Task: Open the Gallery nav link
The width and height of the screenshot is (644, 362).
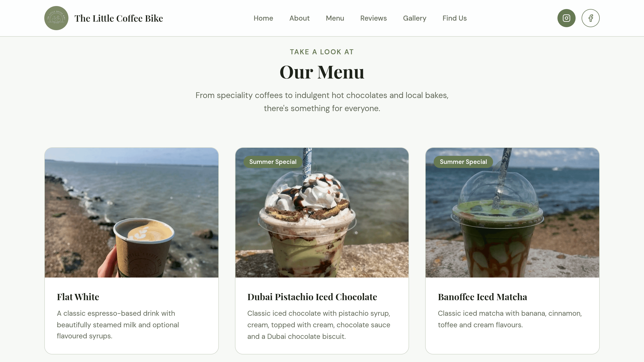Action: point(415,18)
